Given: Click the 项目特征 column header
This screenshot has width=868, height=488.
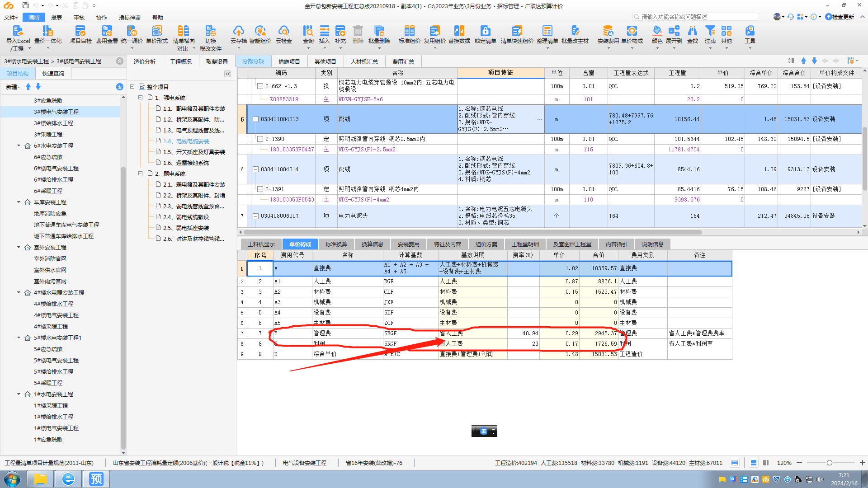Looking at the screenshot, I should tap(500, 73).
